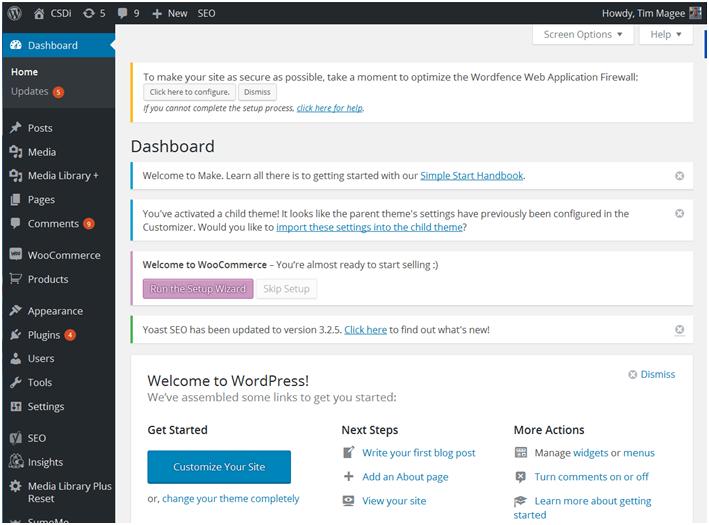The image size is (709, 525).
Task: Open the Appearance menu label
Action: (55, 311)
